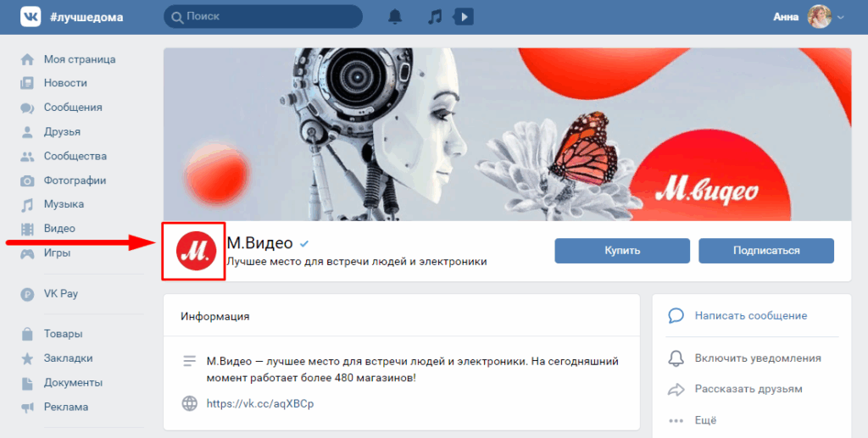Click the Рассказать друзьям link
868x438 pixels.
(748, 389)
